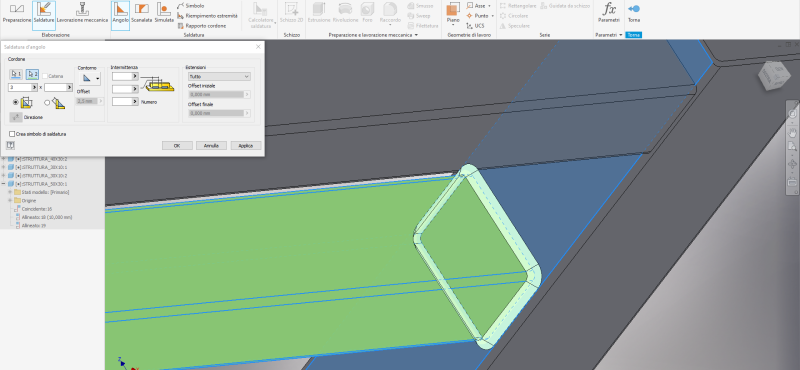
Task: Close the Saldatura d'angolo dialog
Action: (x=258, y=47)
